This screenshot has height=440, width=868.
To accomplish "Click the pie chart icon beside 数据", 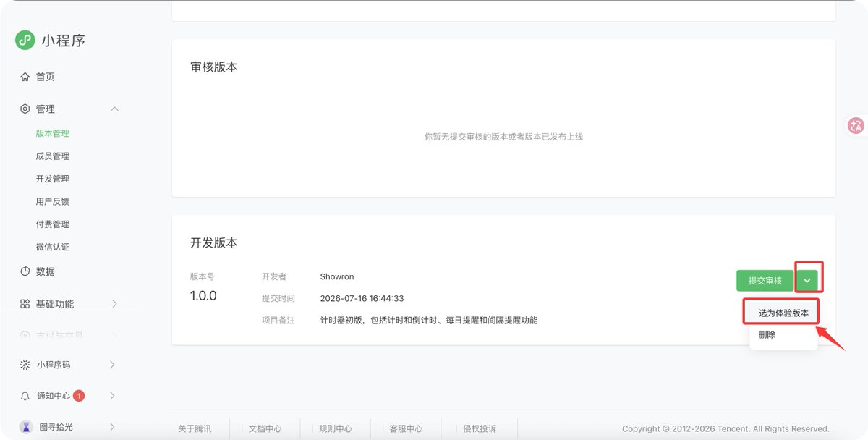I will [25, 271].
